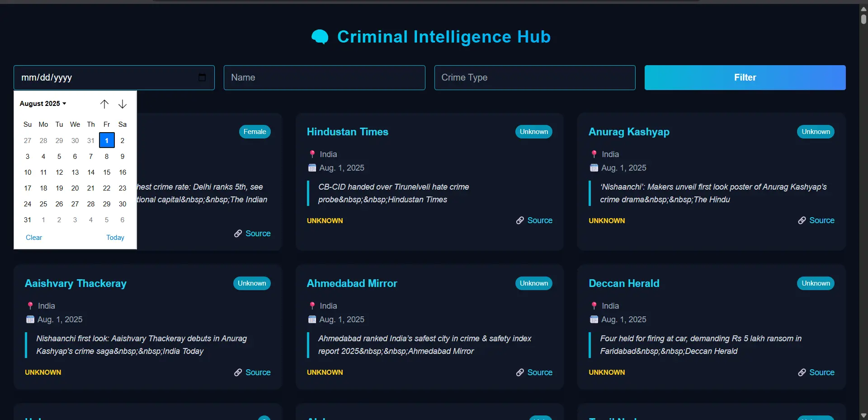Click link icon on Hindustan Times card

tap(520, 220)
